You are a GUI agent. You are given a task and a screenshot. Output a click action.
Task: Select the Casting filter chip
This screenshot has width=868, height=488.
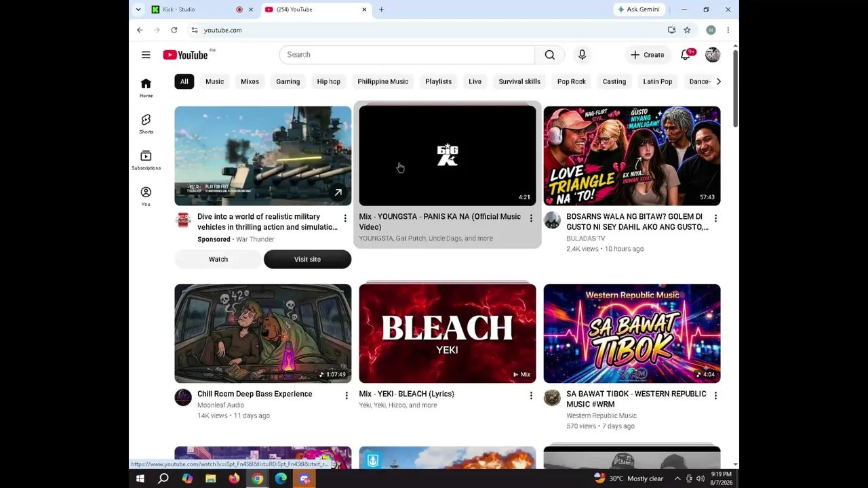[x=614, y=81]
